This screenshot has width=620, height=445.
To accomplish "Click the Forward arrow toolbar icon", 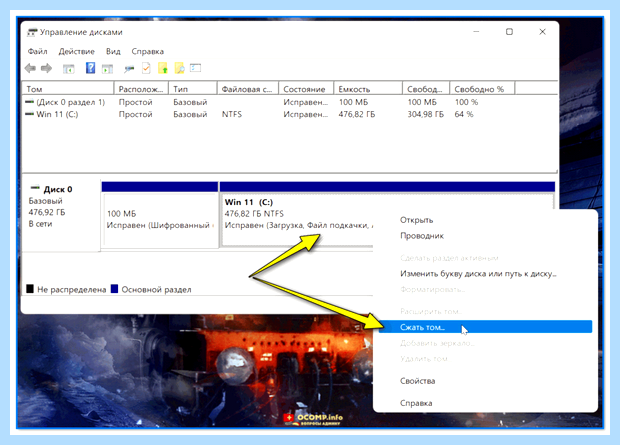I will [x=46, y=68].
